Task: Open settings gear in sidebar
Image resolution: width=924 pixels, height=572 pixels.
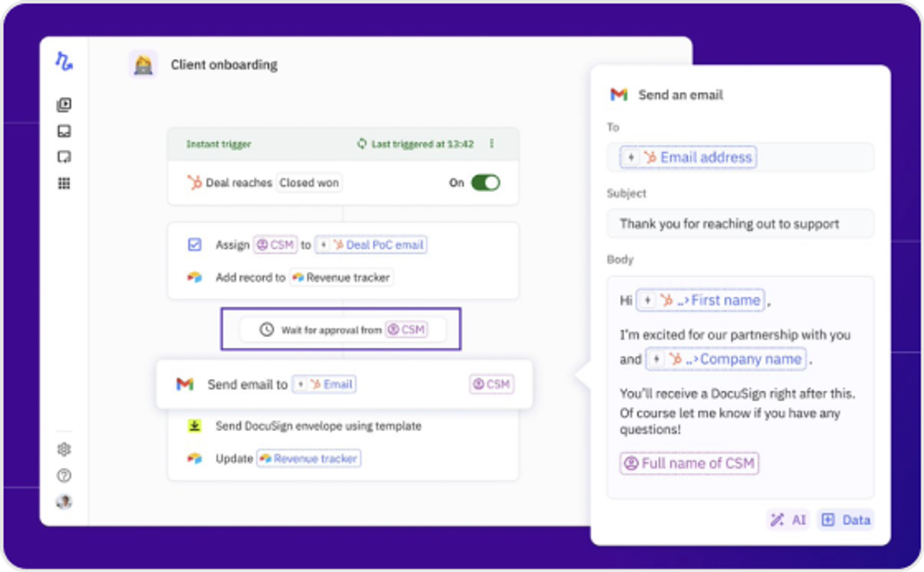Action: 64,449
